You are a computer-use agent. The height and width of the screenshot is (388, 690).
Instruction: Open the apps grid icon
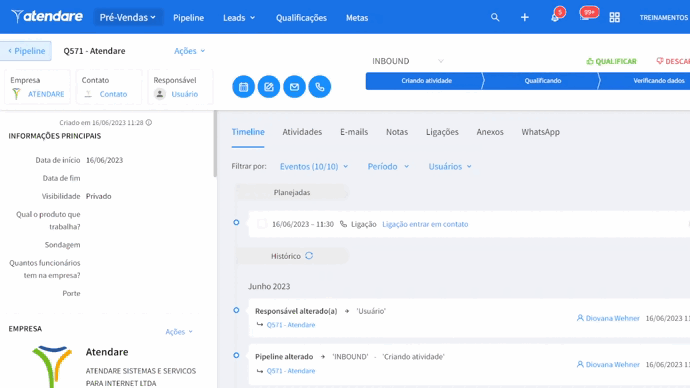[615, 18]
